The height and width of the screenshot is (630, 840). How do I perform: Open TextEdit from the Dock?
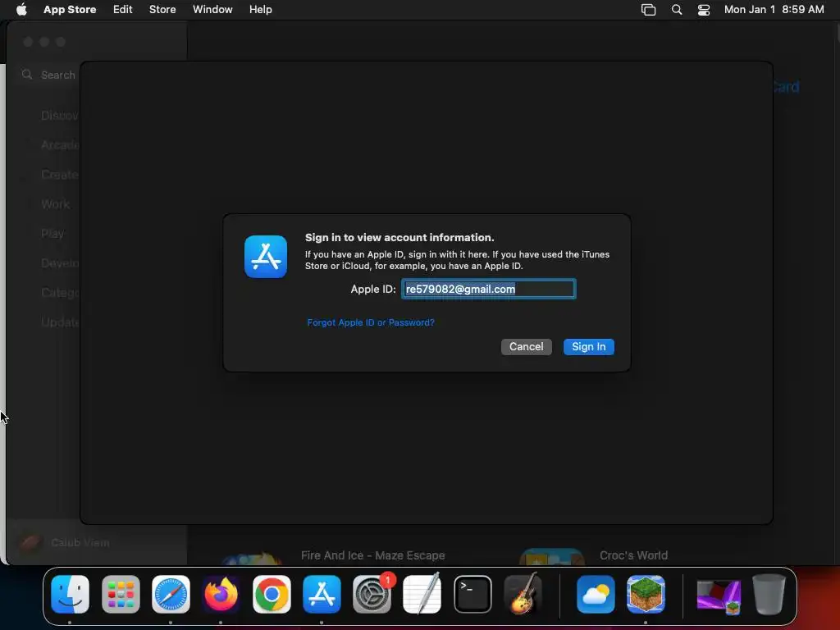(x=422, y=594)
